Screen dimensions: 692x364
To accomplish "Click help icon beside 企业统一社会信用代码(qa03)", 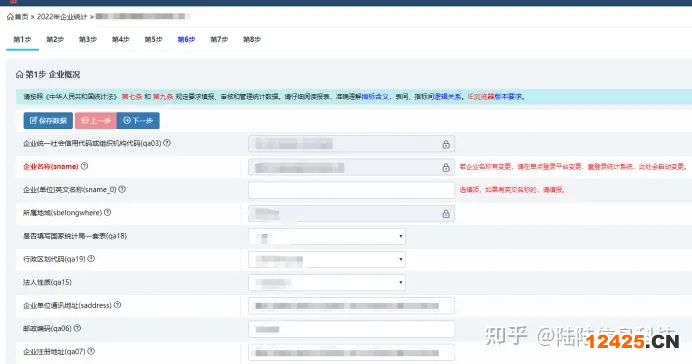I will 167,143.
